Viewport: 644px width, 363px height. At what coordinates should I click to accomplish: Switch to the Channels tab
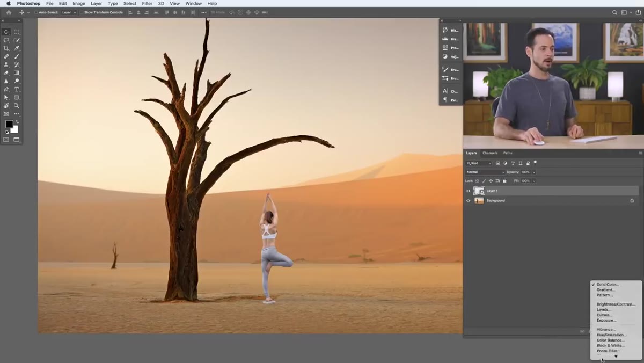[x=490, y=153]
